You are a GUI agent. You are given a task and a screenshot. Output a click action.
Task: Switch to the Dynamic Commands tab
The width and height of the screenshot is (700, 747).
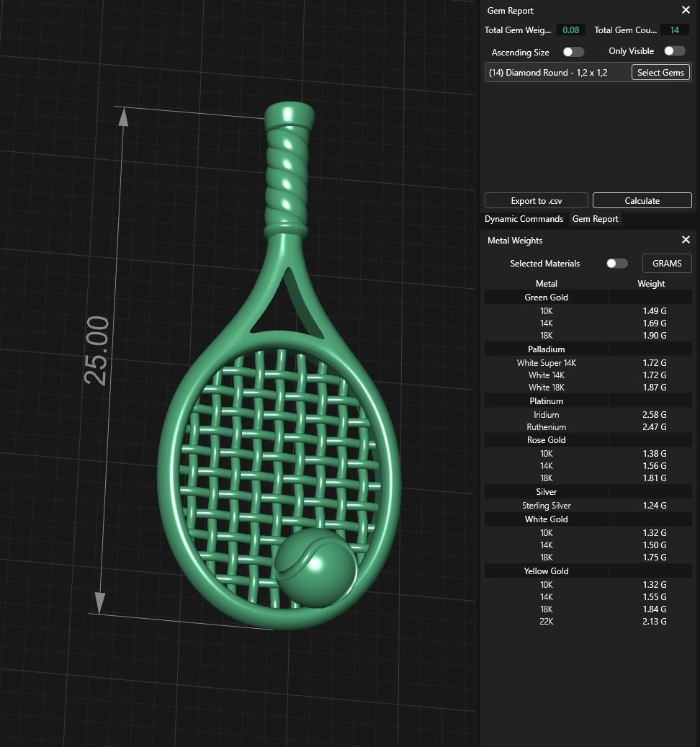[524, 219]
